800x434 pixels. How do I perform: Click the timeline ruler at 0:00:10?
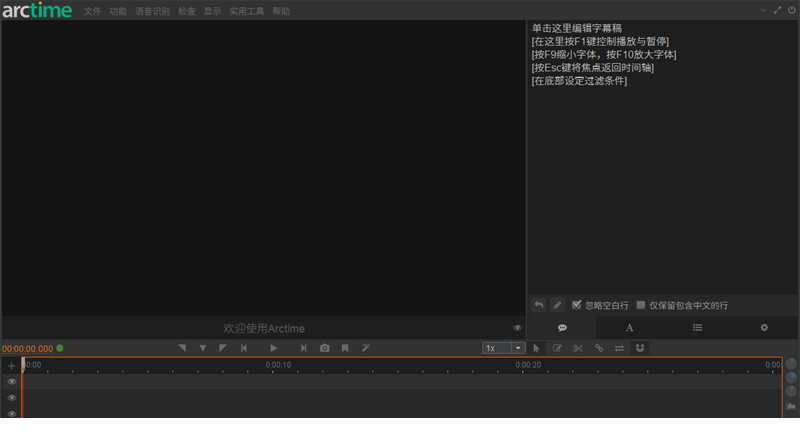pyautogui.click(x=278, y=365)
